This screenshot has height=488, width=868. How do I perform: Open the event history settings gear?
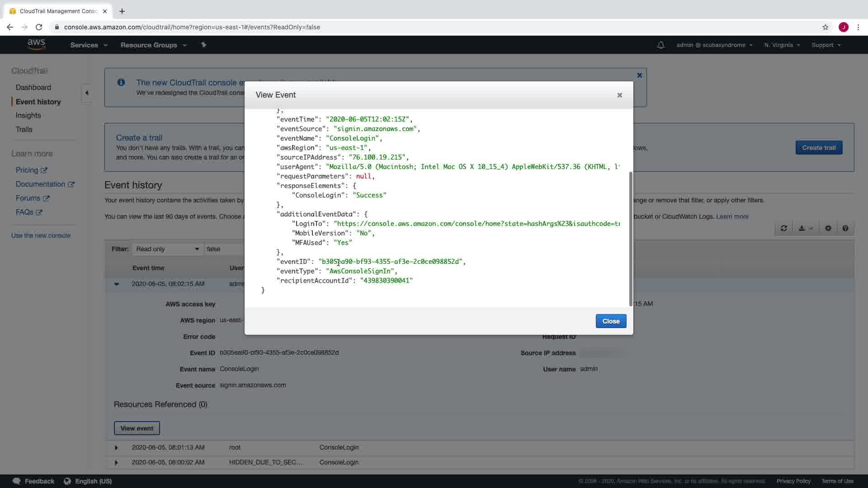pos(828,229)
